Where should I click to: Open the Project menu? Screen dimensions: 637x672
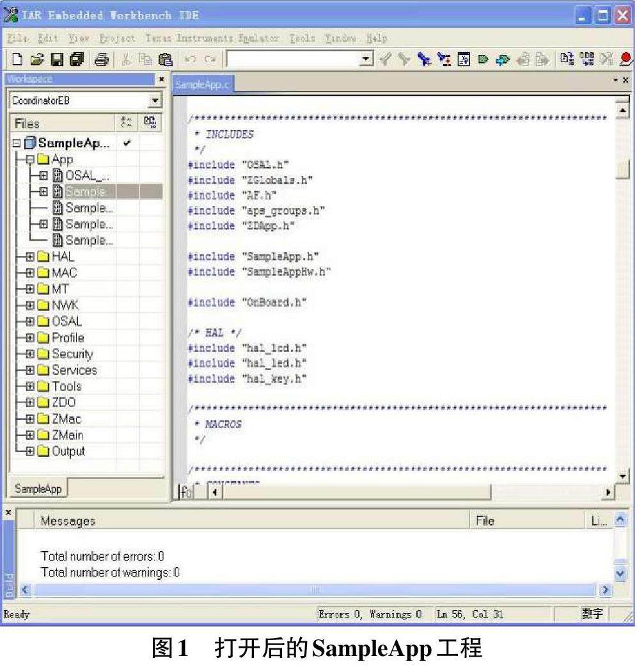click(117, 38)
